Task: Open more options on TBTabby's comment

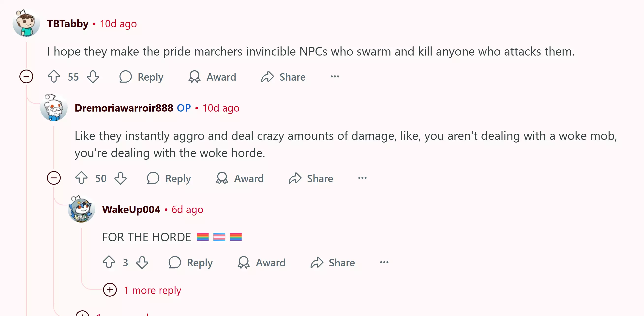Action: pos(335,76)
